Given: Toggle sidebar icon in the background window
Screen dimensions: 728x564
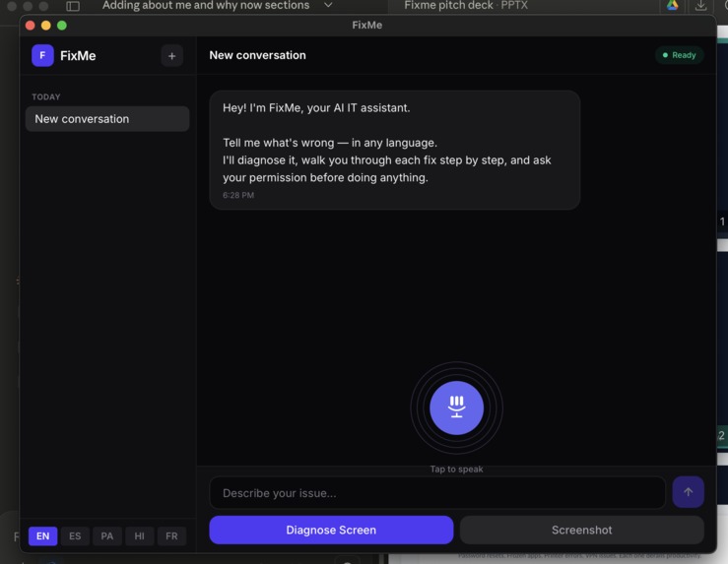Looking at the screenshot, I should [73, 6].
